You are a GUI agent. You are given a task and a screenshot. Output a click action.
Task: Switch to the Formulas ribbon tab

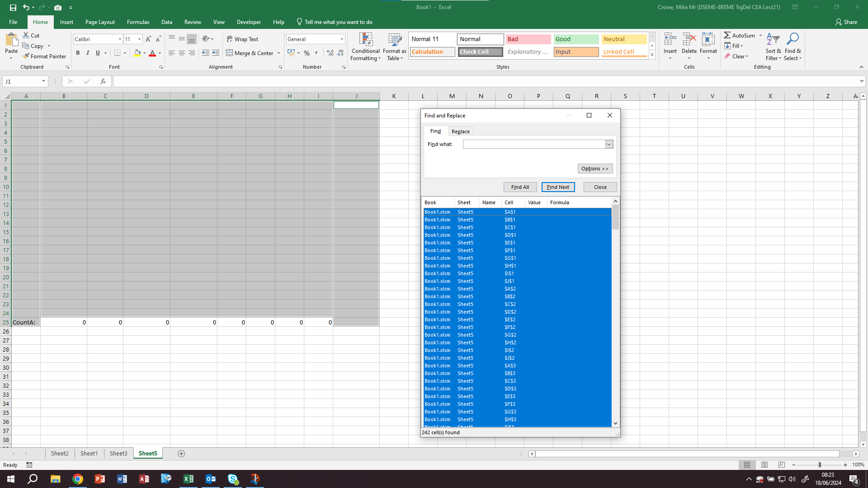tap(138, 22)
